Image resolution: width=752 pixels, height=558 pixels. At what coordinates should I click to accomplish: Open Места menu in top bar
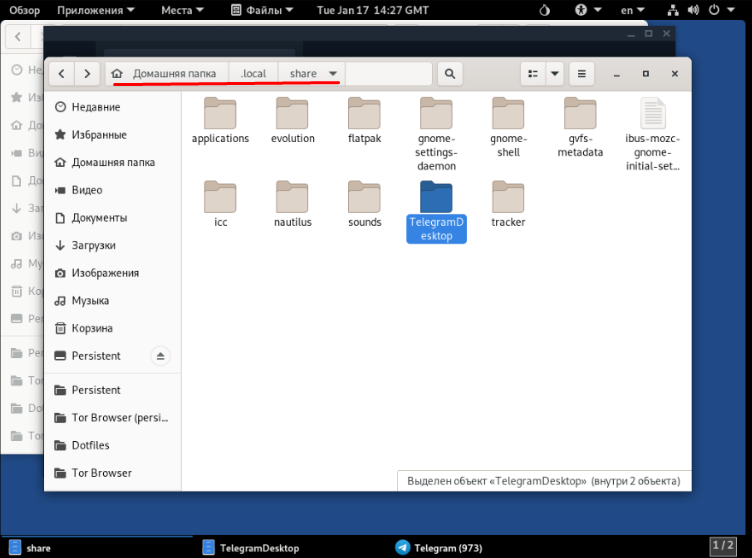(x=184, y=10)
